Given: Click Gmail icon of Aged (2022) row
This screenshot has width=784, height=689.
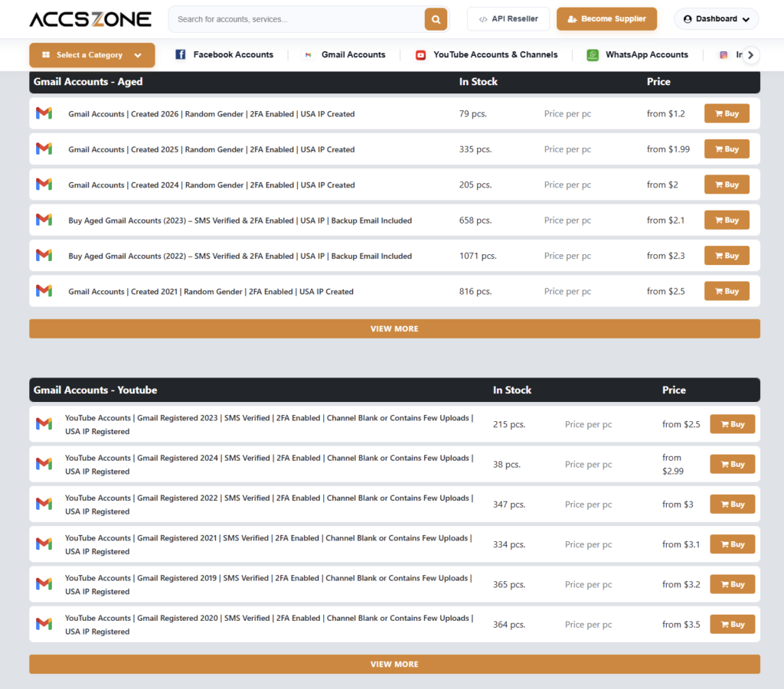Looking at the screenshot, I should coord(44,256).
